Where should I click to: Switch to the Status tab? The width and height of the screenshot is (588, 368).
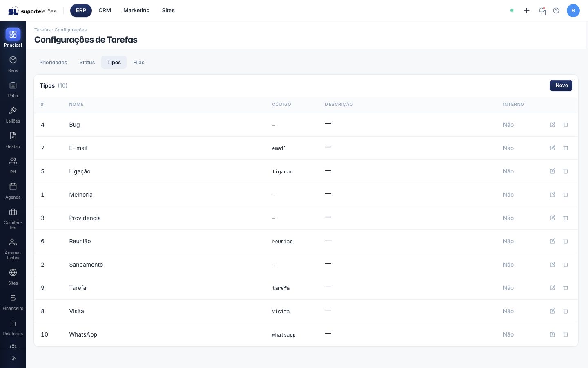coord(87,63)
